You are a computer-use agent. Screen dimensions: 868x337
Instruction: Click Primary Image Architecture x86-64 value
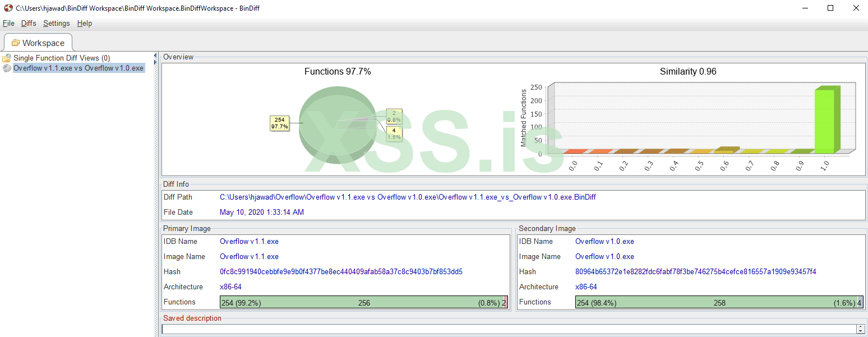[230, 287]
